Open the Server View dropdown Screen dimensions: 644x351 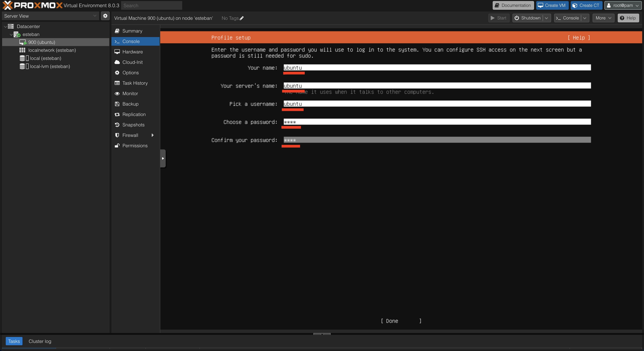(x=51, y=16)
